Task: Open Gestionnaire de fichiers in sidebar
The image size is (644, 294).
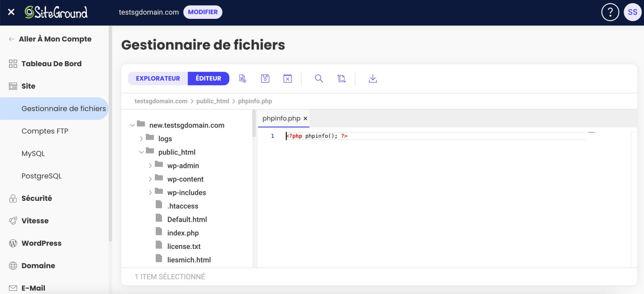Action: pyautogui.click(x=54, y=108)
